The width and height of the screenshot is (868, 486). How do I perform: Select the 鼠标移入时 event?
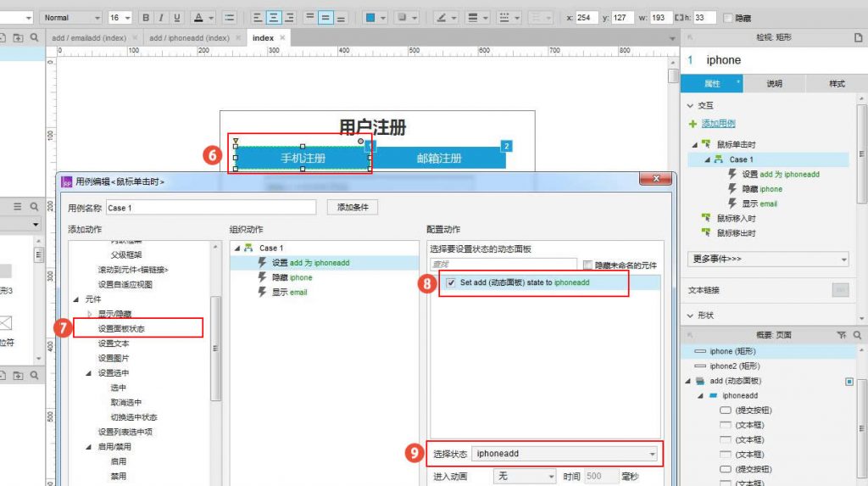click(737, 218)
